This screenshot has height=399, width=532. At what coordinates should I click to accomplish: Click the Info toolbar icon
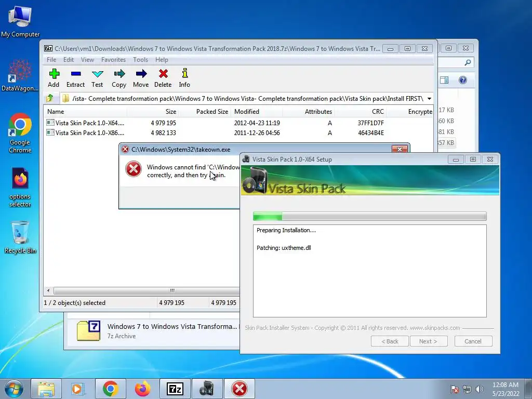[184, 78]
